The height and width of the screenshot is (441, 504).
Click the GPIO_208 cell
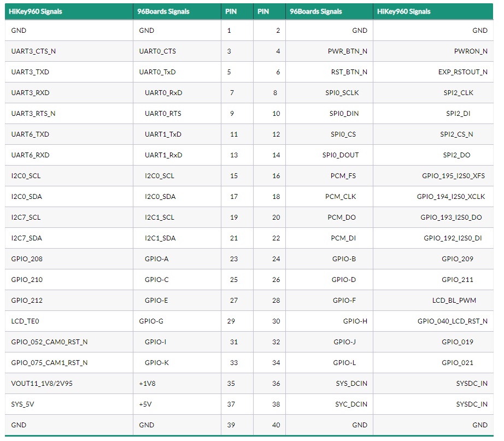coord(69,258)
